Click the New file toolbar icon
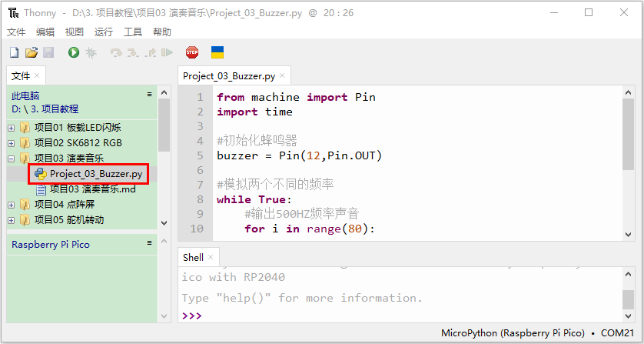This screenshot has width=644, height=344. 14,52
